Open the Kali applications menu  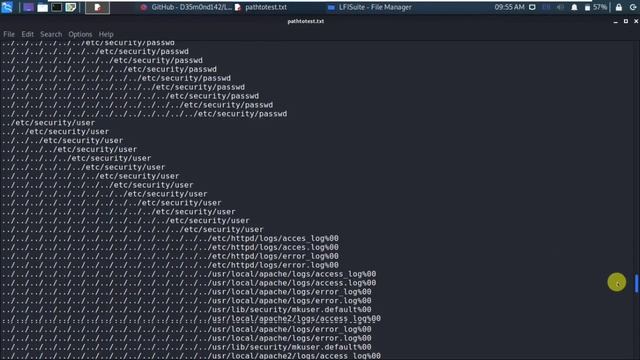pos(7,7)
